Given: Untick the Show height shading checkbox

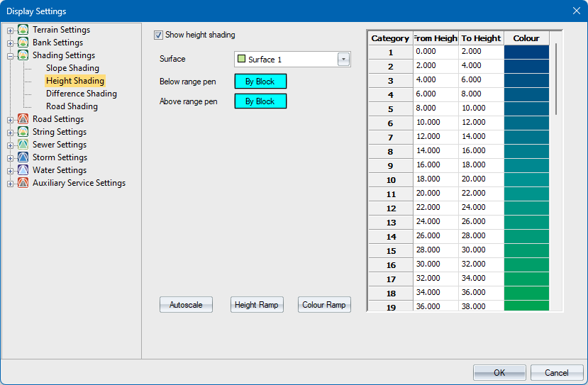Looking at the screenshot, I should [x=159, y=35].
